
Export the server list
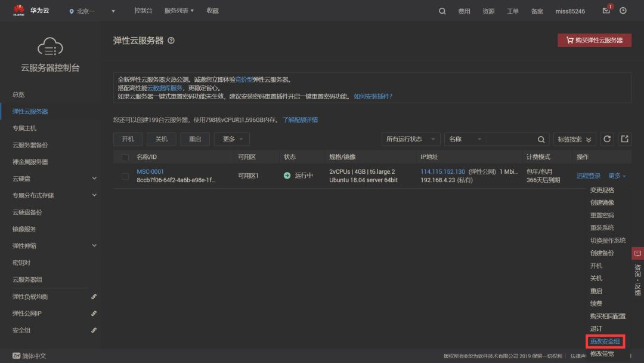coord(625,139)
